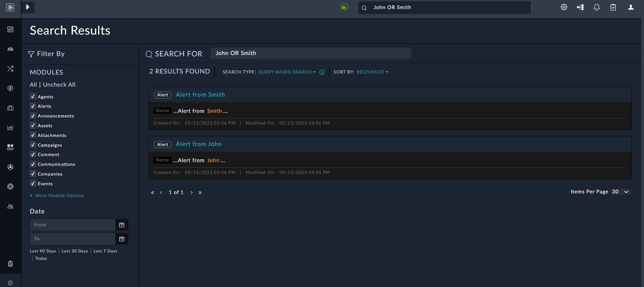Screen dimensions: 644x287
Task: Uncheck the Events module checkbox
Action: 33,183
